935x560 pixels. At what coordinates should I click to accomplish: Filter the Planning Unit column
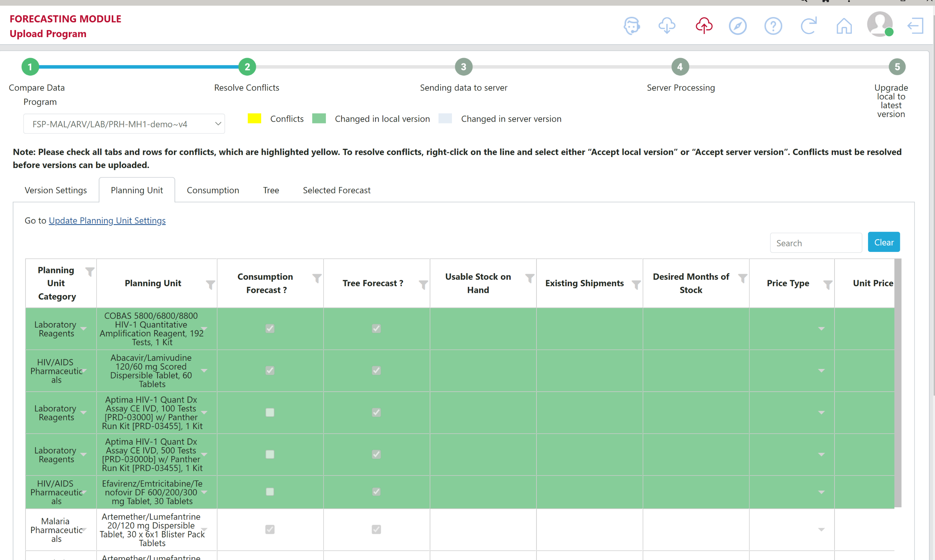(x=211, y=285)
